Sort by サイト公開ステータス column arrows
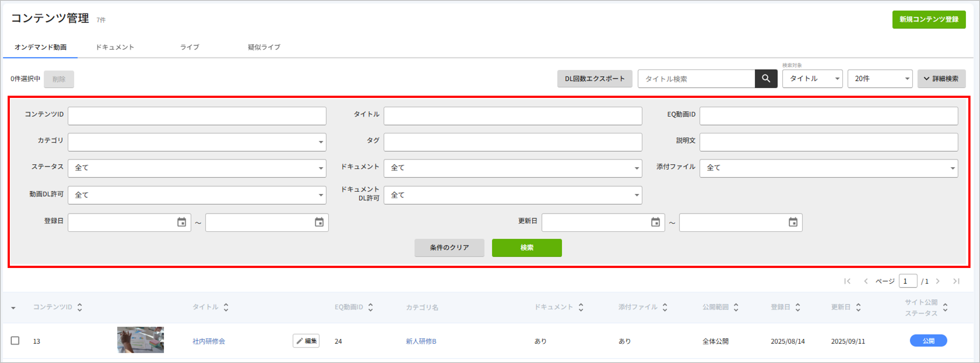 (x=945, y=307)
